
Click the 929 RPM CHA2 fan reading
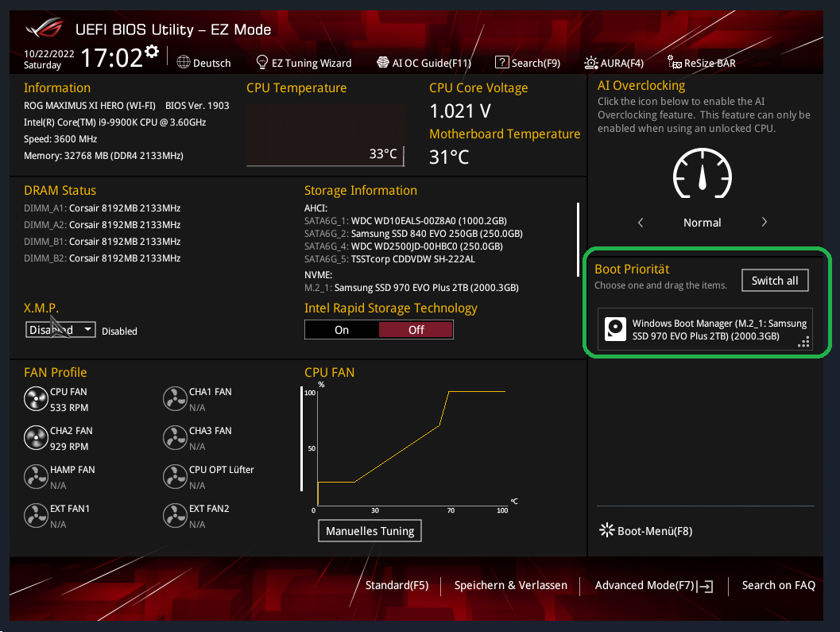69,447
